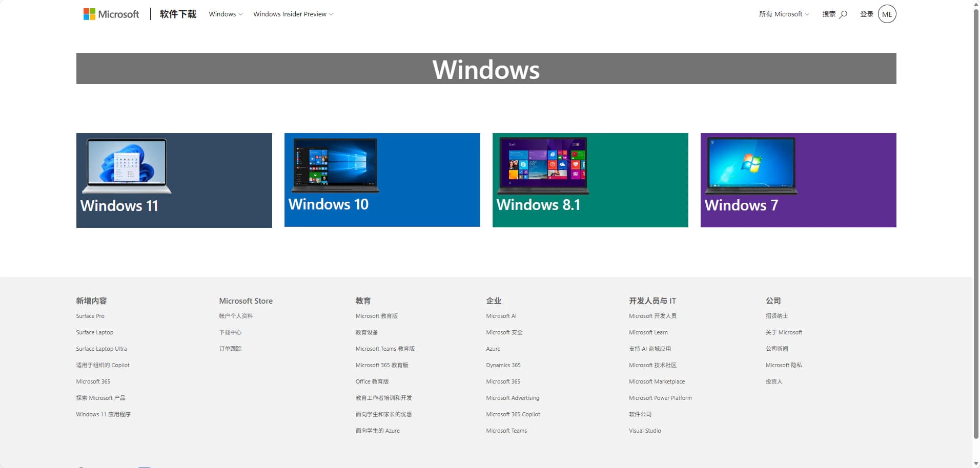The image size is (980, 468).
Task: Open Visual Studio link
Action: click(x=645, y=431)
